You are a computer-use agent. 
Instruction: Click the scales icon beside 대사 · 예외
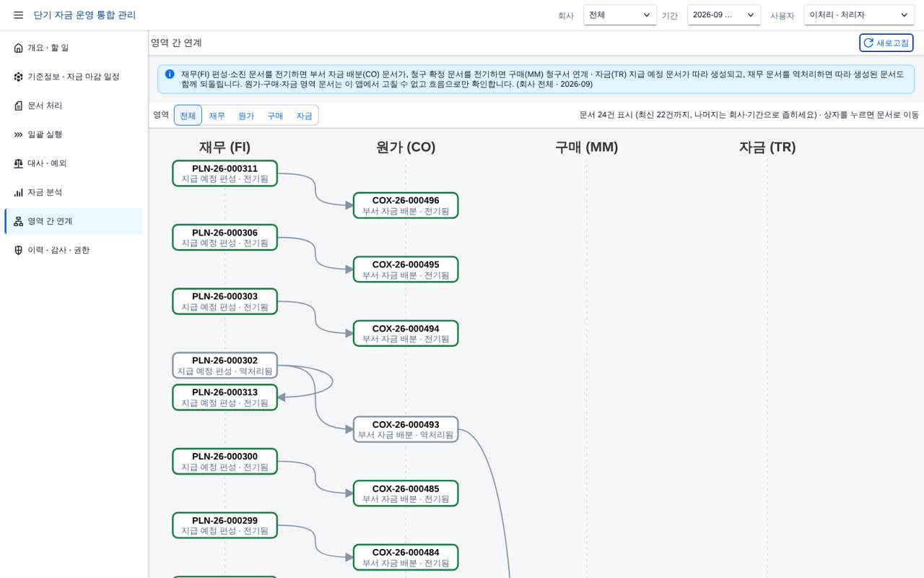click(x=19, y=163)
